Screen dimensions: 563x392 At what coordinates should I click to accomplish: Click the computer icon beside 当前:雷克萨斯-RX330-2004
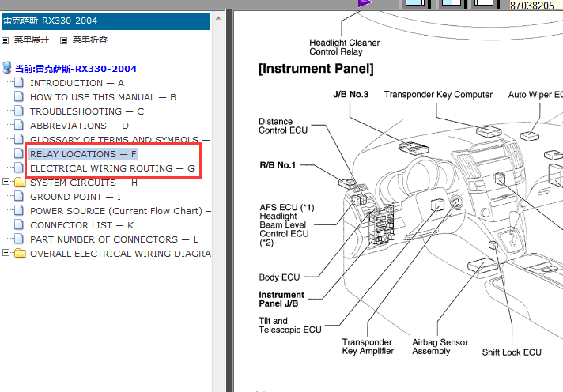click(6, 67)
